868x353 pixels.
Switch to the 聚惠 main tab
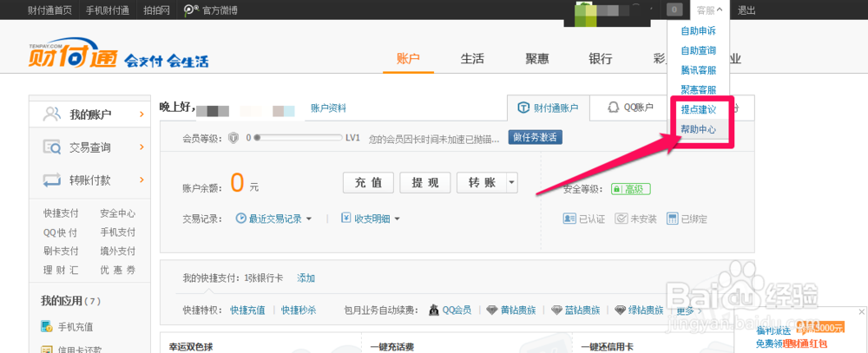[537, 59]
